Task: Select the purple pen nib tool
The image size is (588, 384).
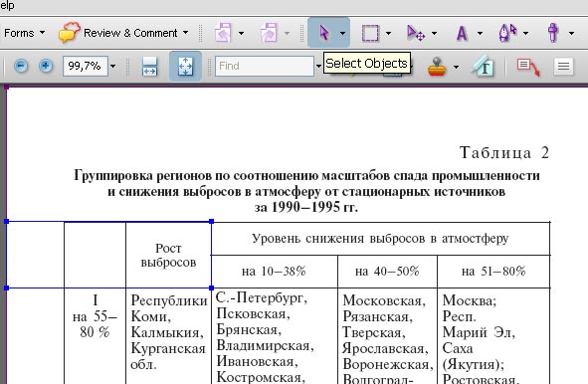Action: click(507, 33)
